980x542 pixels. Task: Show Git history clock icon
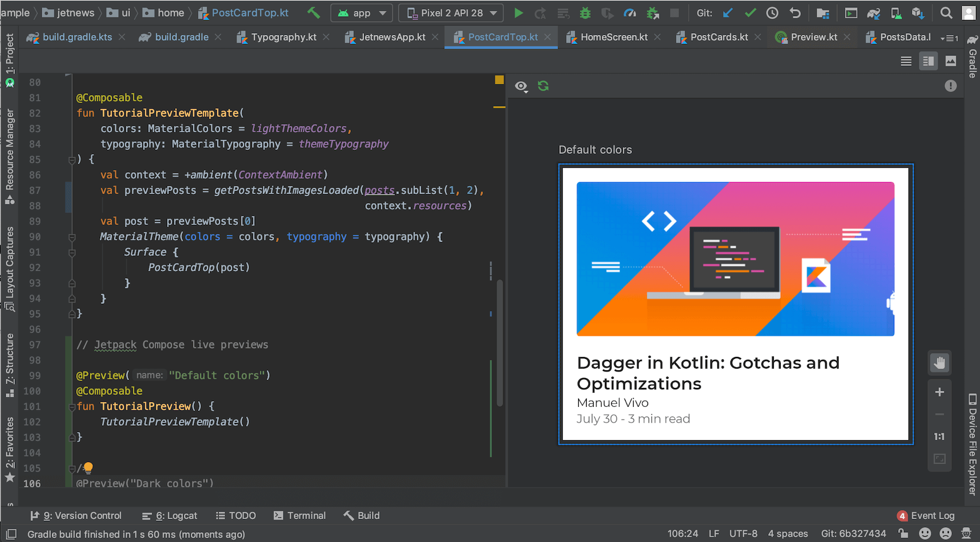point(772,13)
